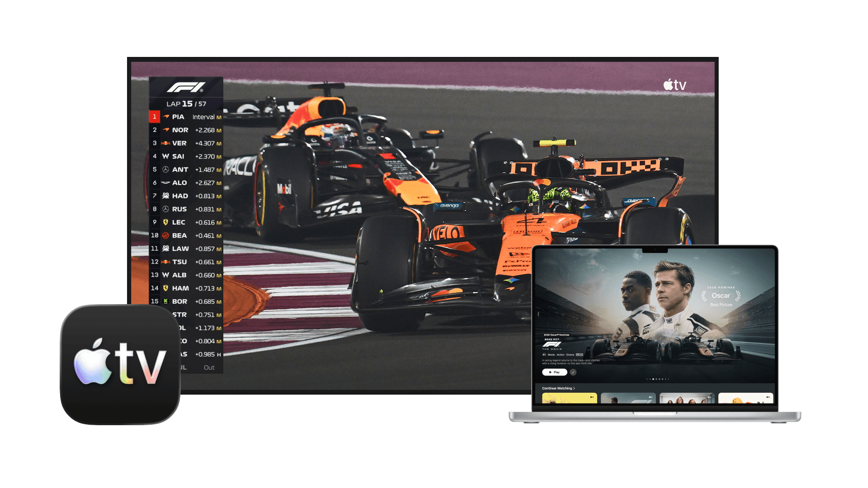Click the F1 logo atop the leaderboard
Screen dimensions: 868x488
(186, 87)
